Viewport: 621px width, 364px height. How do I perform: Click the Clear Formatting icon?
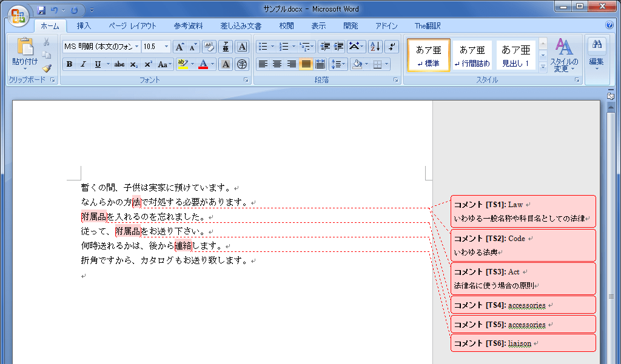coord(209,47)
